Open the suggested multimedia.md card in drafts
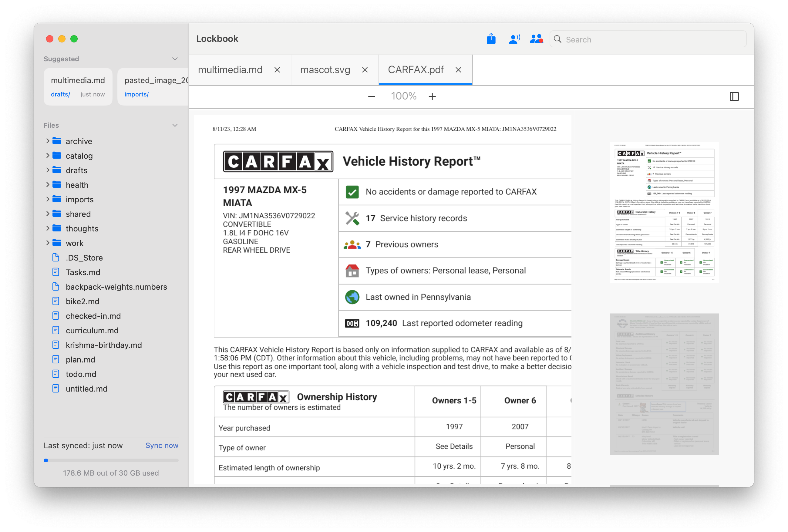788x532 pixels. pyautogui.click(x=78, y=86)
